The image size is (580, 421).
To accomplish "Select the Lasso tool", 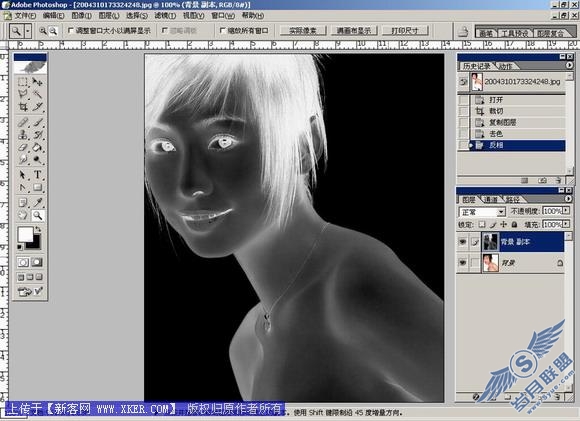I will click(x=23, y=94).
